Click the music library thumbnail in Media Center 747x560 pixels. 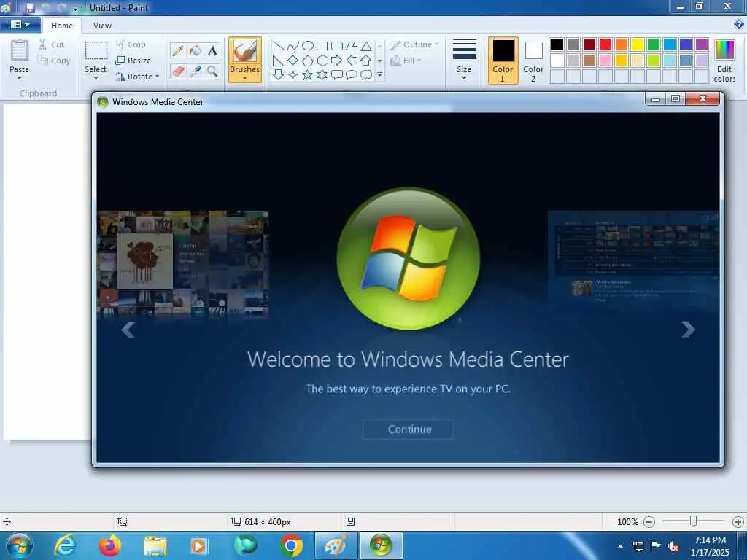[x=183, y=262]
